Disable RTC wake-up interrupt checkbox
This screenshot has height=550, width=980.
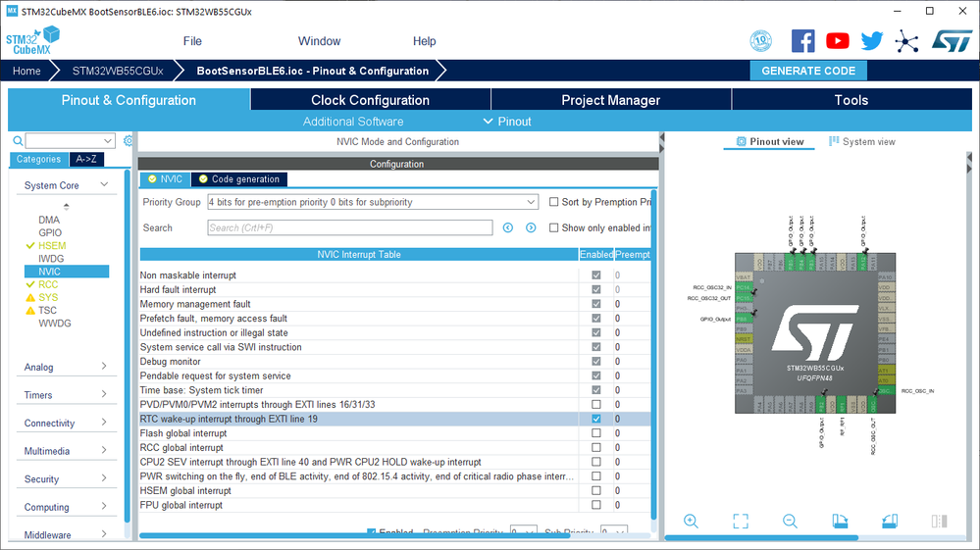pos(596,419)
